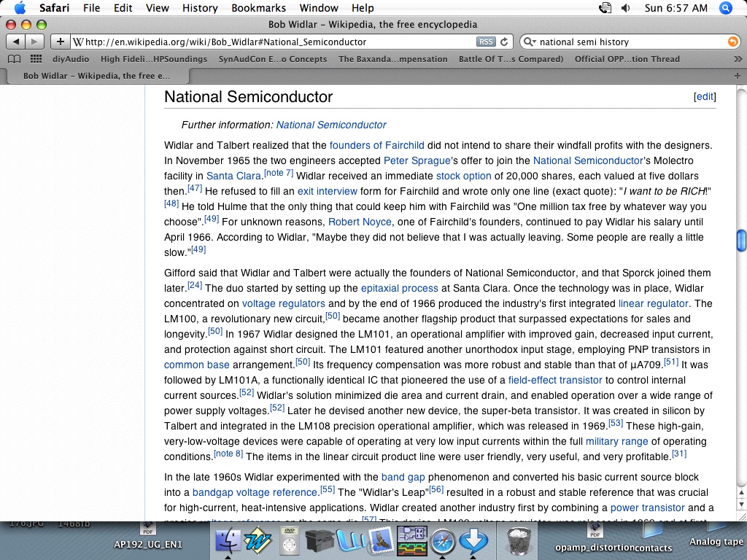Open diyAudio bookmark
The height and width of the screenshot is (560, 747).
click(x=71, y=59)
